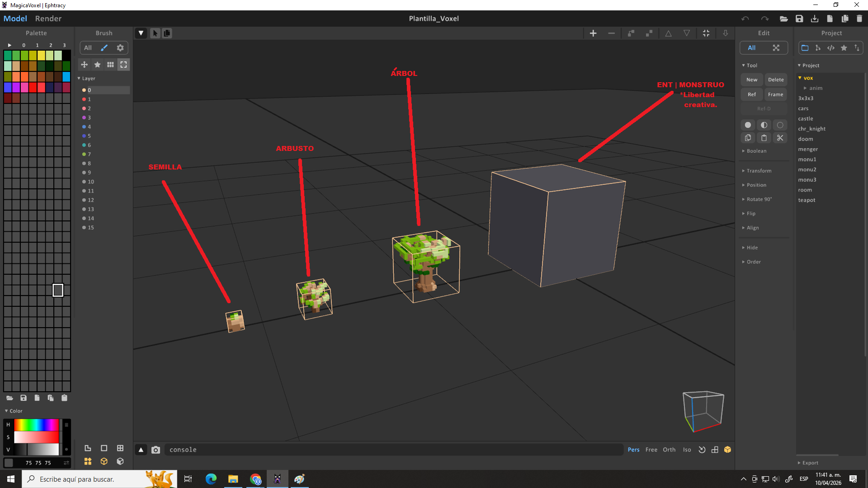Open the castle model from project list
This screenshot has width=868, height=488.
[805, 118]
